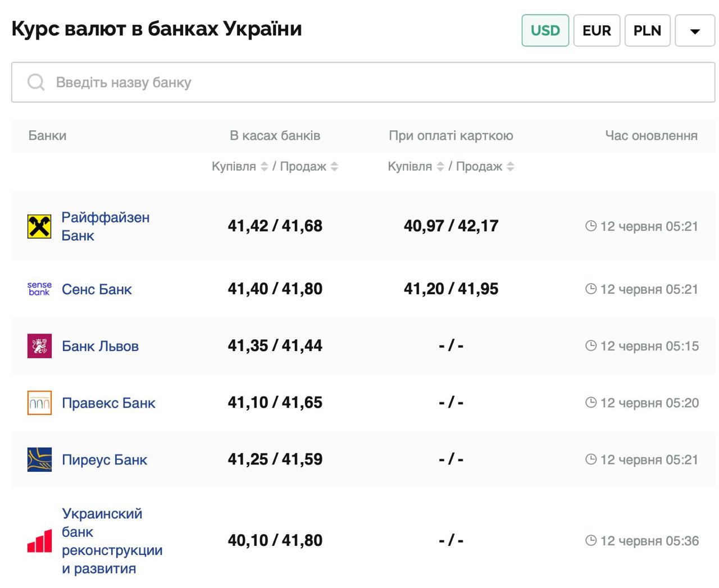The image size is (719, 588).
Task: Sort by card payment Купівля rate
Action: 440,167
